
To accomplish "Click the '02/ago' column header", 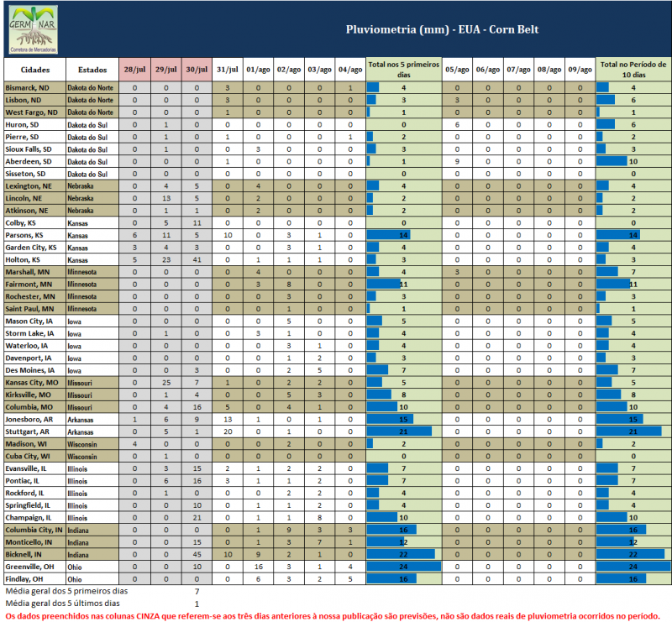I will (289, 70).
